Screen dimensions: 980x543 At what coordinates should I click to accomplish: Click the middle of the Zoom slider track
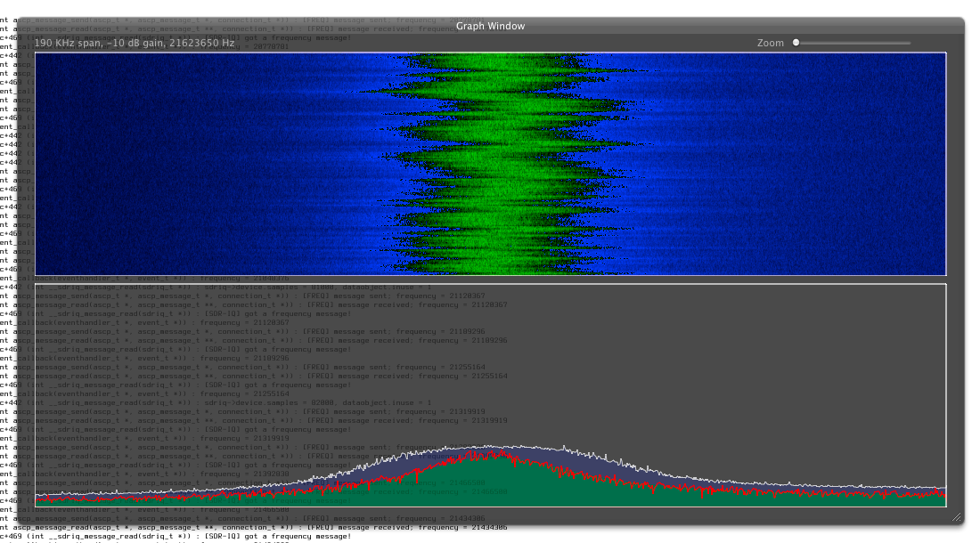(x=853, y=43)
